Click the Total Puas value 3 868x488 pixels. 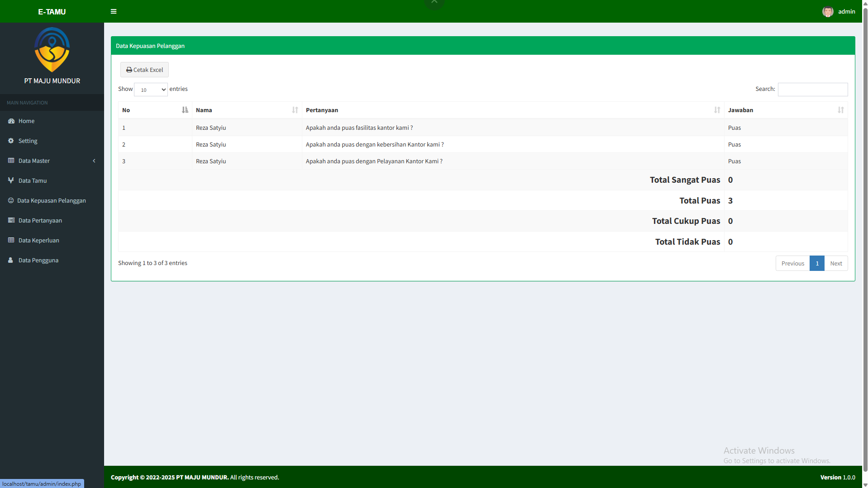pyautogui.click(x=730, y=200)
